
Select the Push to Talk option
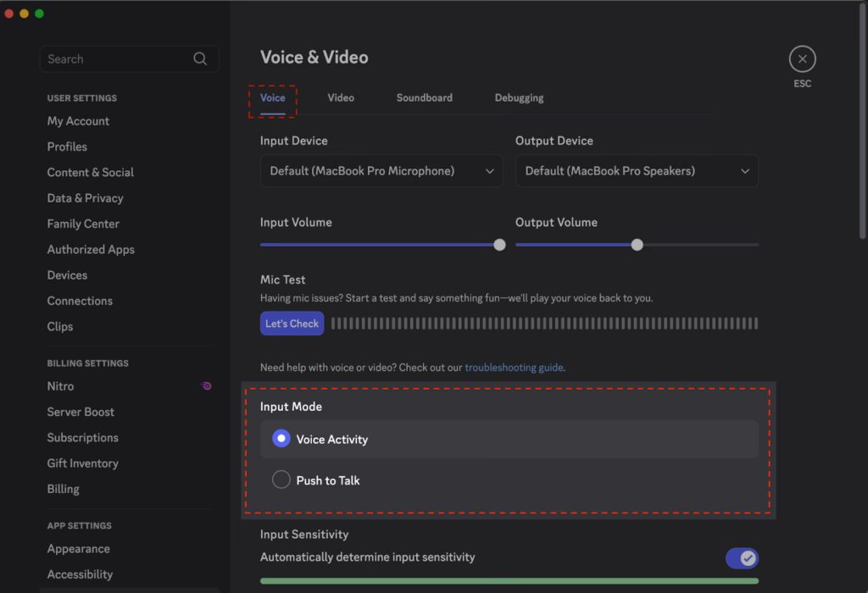coord(281,480)
